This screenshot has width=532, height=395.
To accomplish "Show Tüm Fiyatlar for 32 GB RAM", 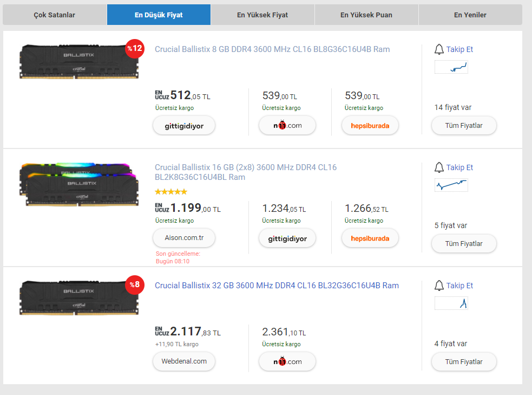I will click(464, 362).
